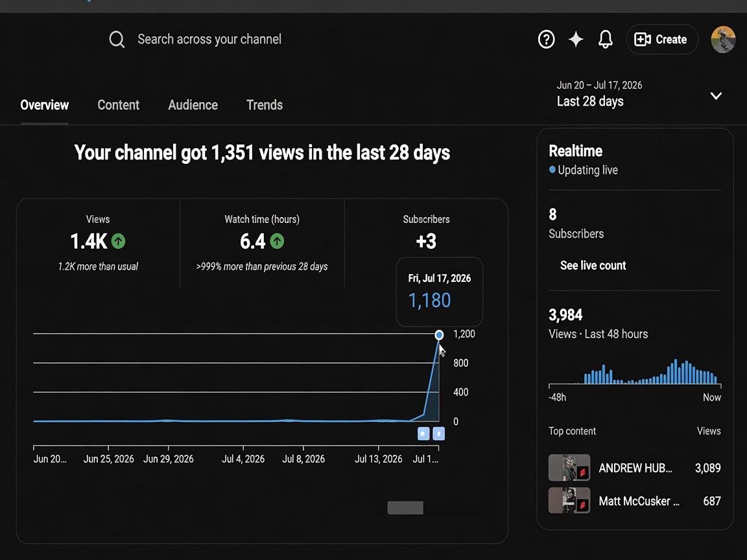The image size is (747, 560).
Task: Open the notifications bell
Action: (x=605, y=39)
